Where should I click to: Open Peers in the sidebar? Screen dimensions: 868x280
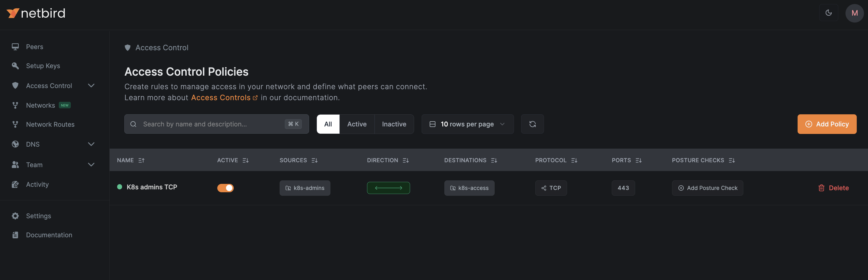pos(34,47)
